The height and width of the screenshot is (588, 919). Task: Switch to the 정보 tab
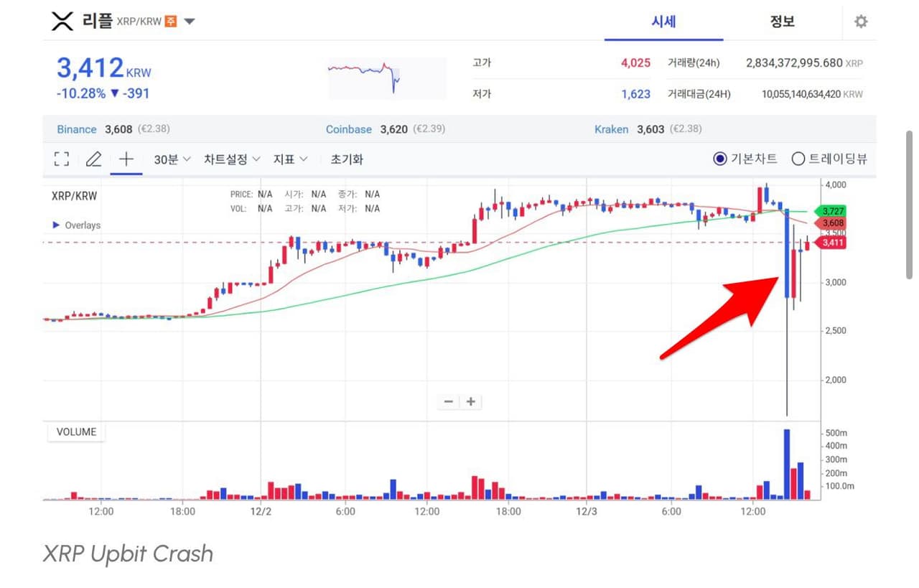[782, 22]
